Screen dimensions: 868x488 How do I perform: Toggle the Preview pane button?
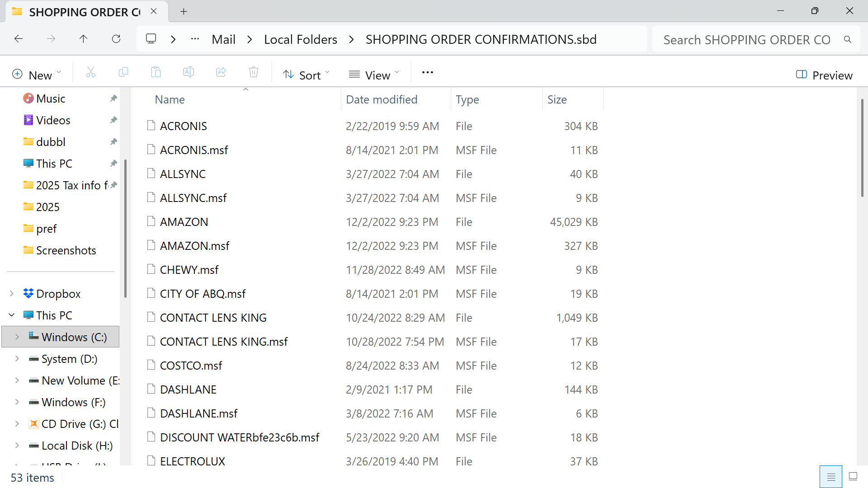[824, 75]
